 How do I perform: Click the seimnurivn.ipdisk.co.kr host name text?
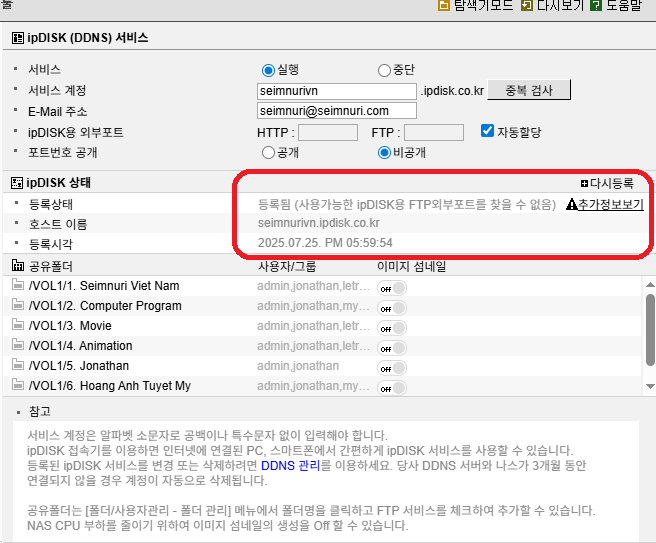(x=319, y=223)
